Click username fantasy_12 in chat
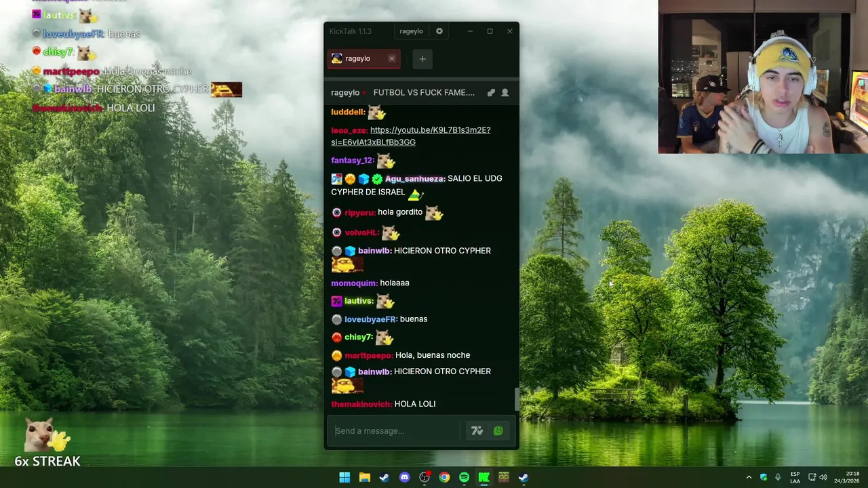This screenshot has width=868, height=488. tap(351, 161)
